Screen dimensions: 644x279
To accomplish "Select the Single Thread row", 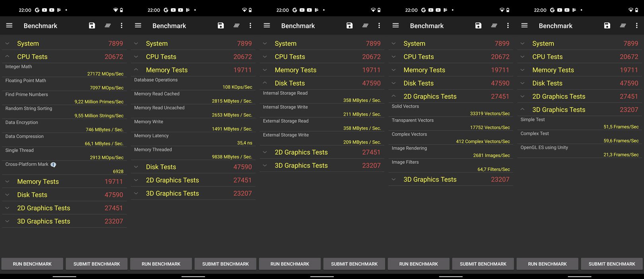I will click(64, 154).
